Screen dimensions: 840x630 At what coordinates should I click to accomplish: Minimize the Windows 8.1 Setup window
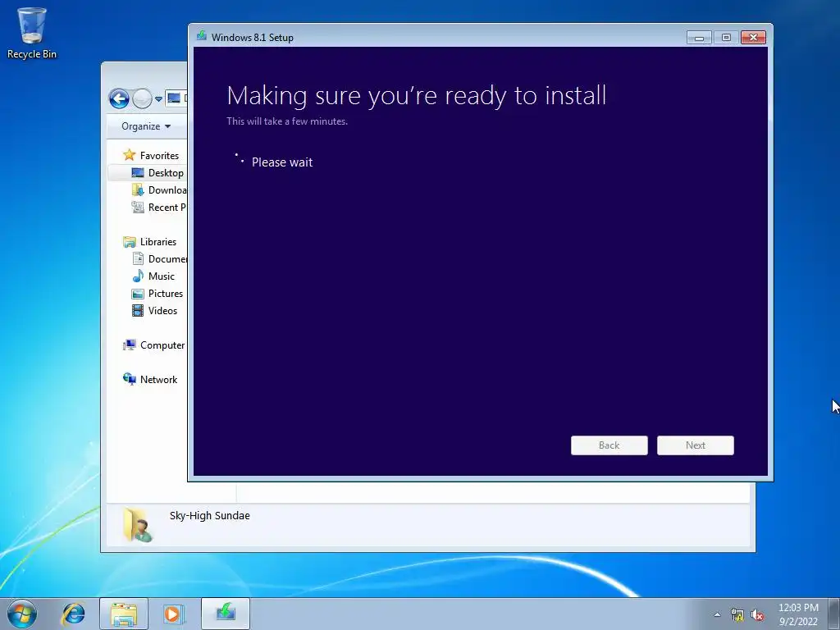[699, 38]
